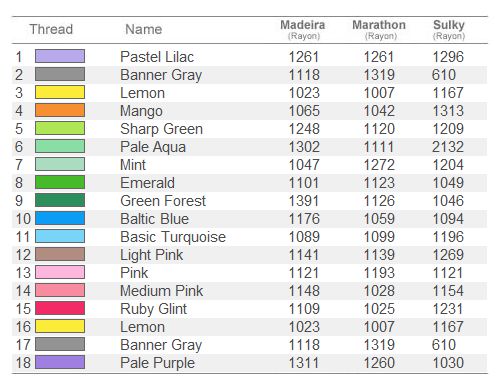Click the Sulky column header
The image size is (500, 384).
pyautogui.click(x=449, y=29)
